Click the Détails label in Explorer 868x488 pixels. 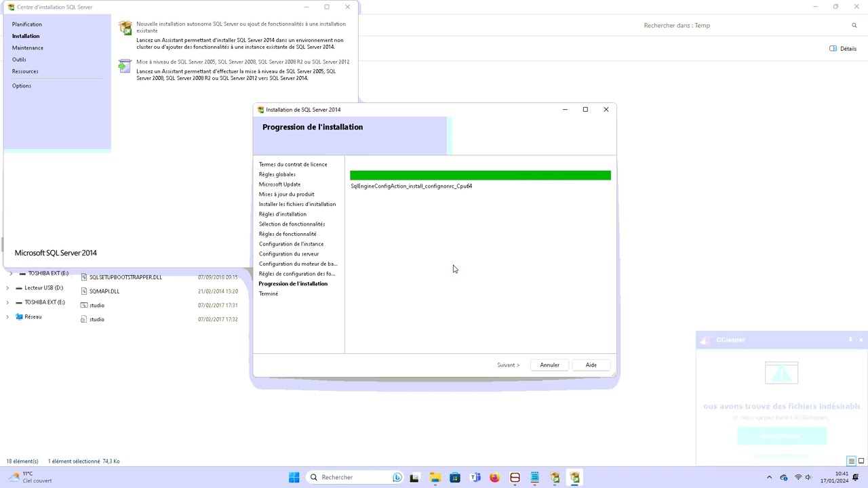coord(848,49)
